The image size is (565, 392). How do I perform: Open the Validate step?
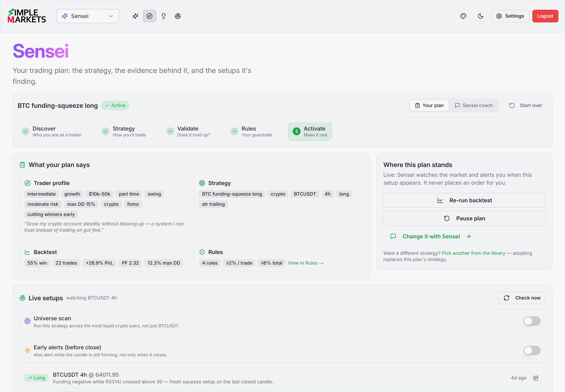point(188,131)
